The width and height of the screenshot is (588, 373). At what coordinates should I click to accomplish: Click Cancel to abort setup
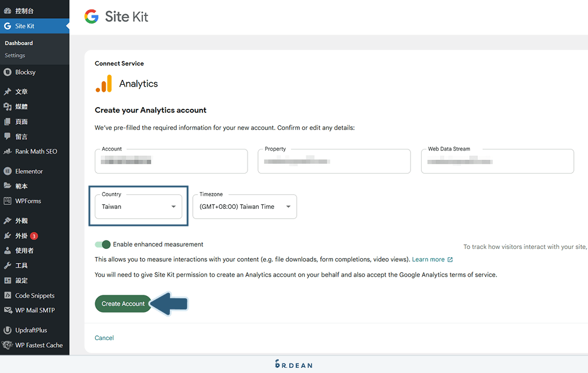point(104,338)
